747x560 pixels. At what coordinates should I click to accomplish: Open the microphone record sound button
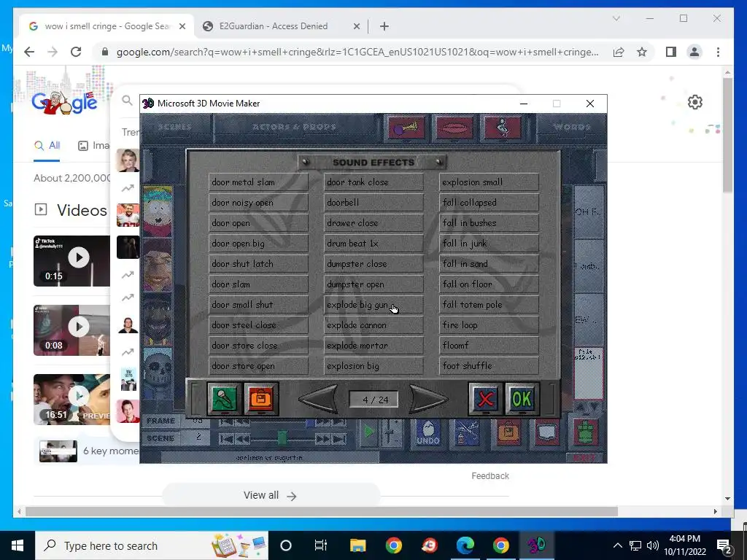point(223,399)
